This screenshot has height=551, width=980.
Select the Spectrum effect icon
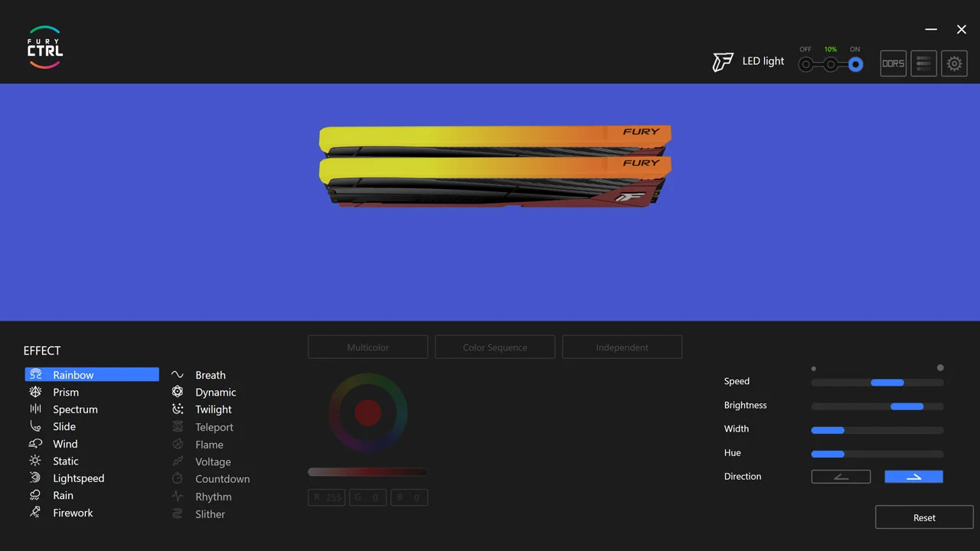point(35,409)
